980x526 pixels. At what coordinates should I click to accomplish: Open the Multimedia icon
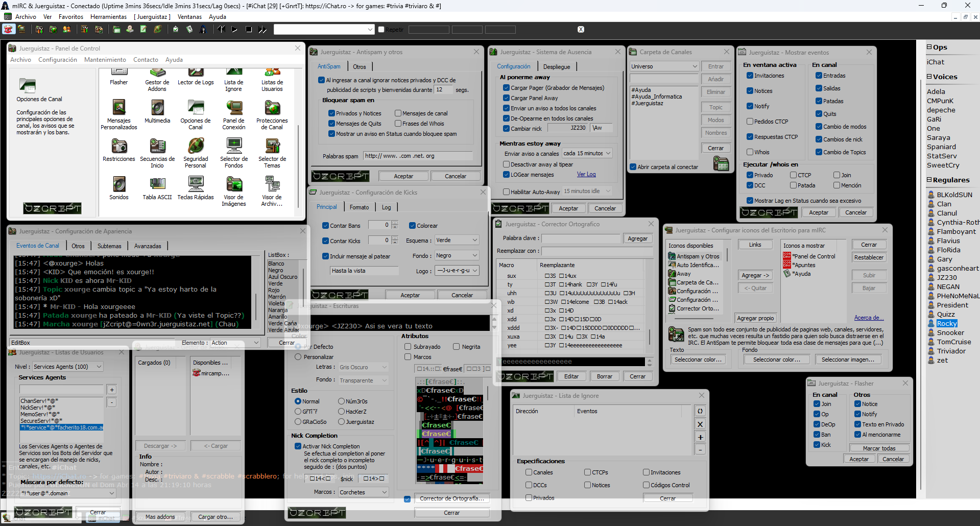click(x=157, y=111)
